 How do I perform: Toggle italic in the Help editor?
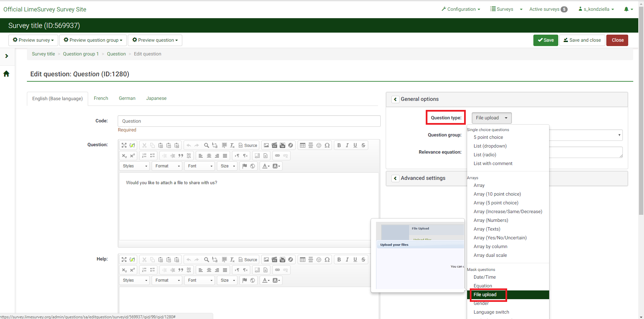[347, 260]
